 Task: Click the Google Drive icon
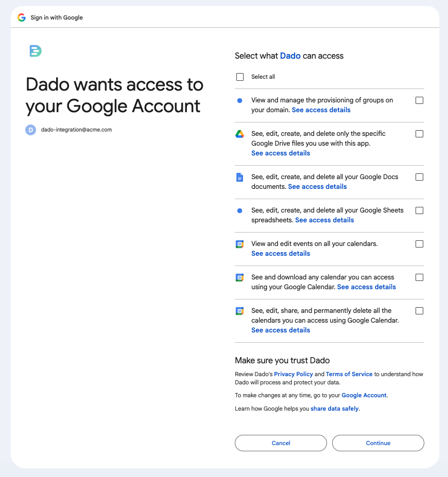240,134
